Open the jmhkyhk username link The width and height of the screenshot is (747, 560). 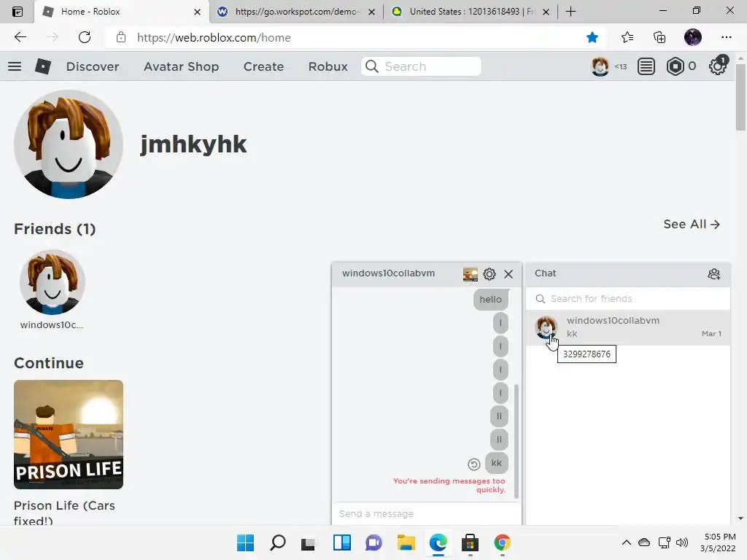[193, 144]
